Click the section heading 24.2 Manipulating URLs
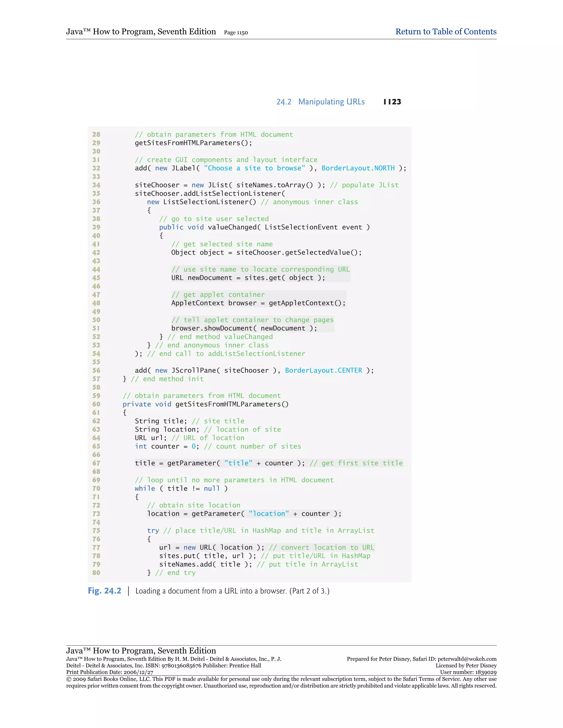 320,102
